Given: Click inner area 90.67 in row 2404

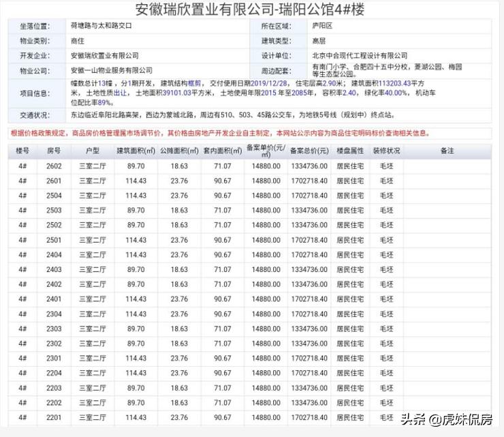Looking at the screenshot, I should click(223, 255).
